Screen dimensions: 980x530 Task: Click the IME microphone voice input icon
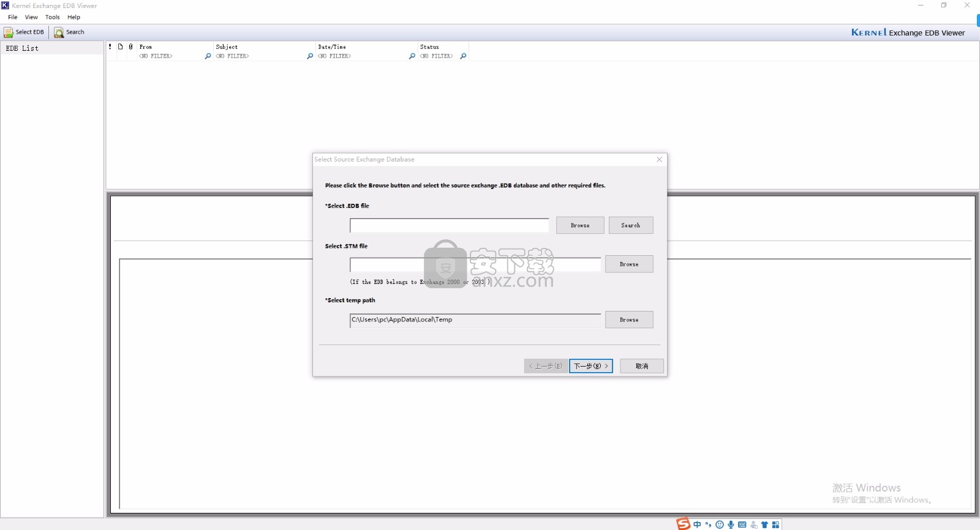point(731,524)
